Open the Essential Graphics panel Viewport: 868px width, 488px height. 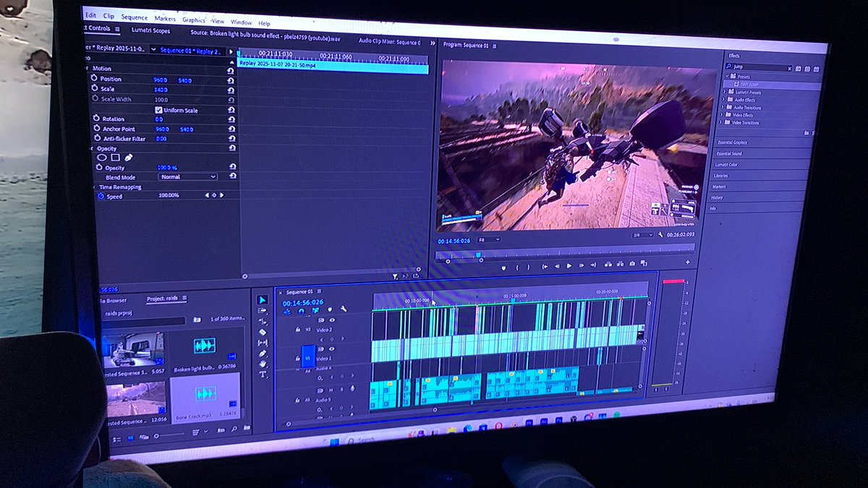[731, 142]
